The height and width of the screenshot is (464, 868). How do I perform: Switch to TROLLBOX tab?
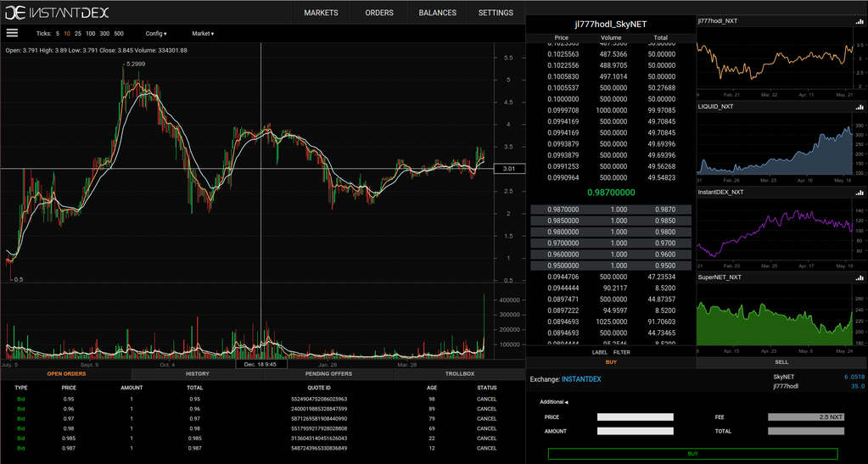460,374
